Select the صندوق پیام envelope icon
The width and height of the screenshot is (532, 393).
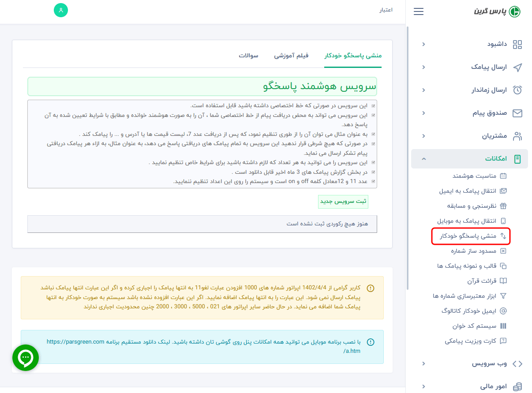(x=517, y=113)
